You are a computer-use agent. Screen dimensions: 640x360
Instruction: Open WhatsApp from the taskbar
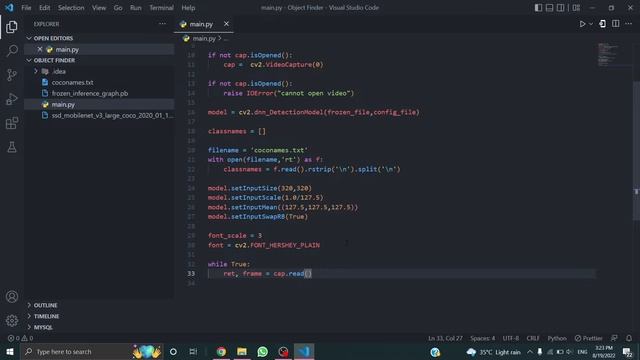point(262,351)
